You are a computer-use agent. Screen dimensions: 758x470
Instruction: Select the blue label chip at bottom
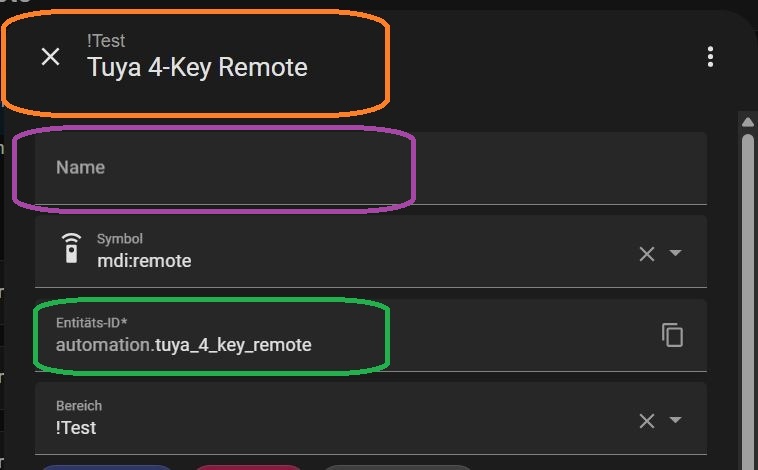[106, 467]
